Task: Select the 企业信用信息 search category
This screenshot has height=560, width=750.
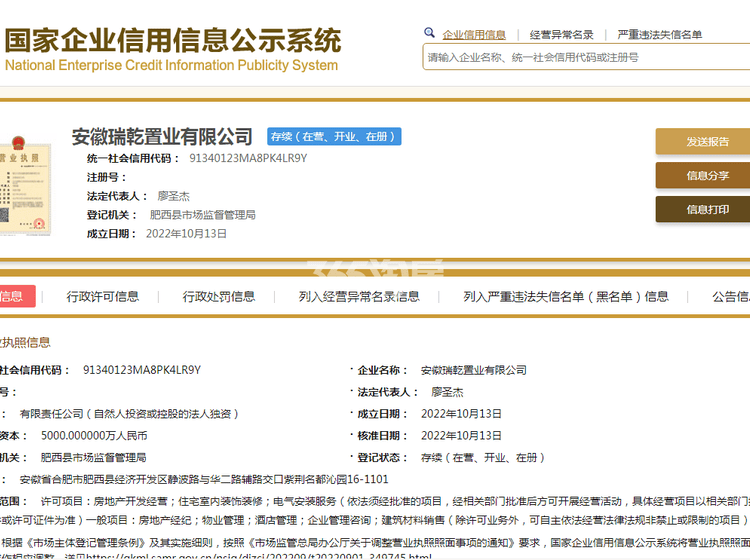Action: [x=474, y=34]
